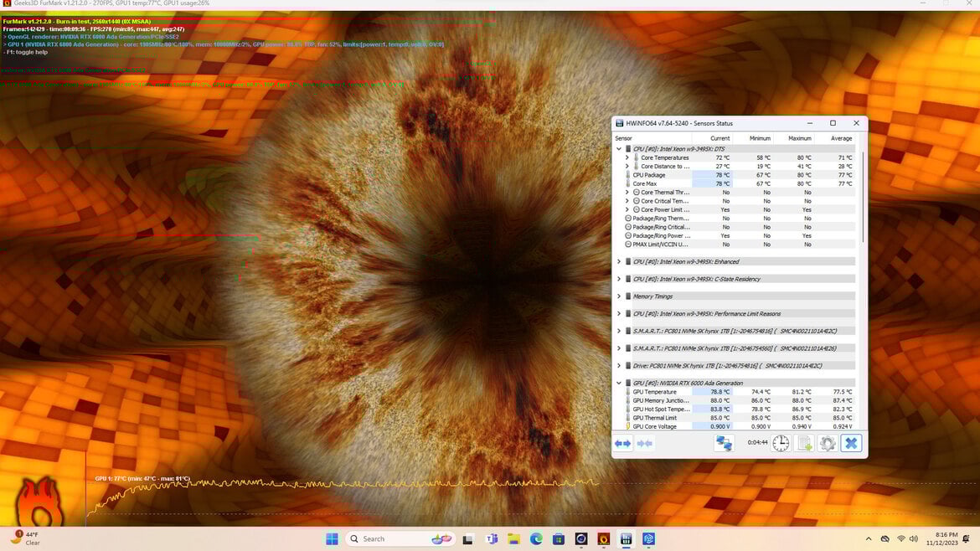Image resolution: width=980 pixels, height=551 pixels.
Task: Click the blue expand-all arrows in HWiNFO toolbar
Action: (622, 444)
